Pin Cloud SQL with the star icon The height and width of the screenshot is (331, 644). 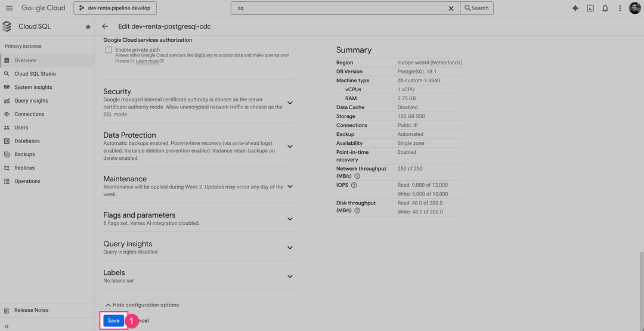pyautogui.click(x=88, y=27)
